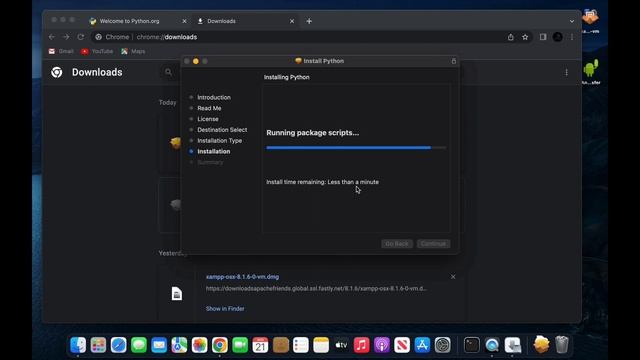Open Photos app in dock

pos(200,345)
